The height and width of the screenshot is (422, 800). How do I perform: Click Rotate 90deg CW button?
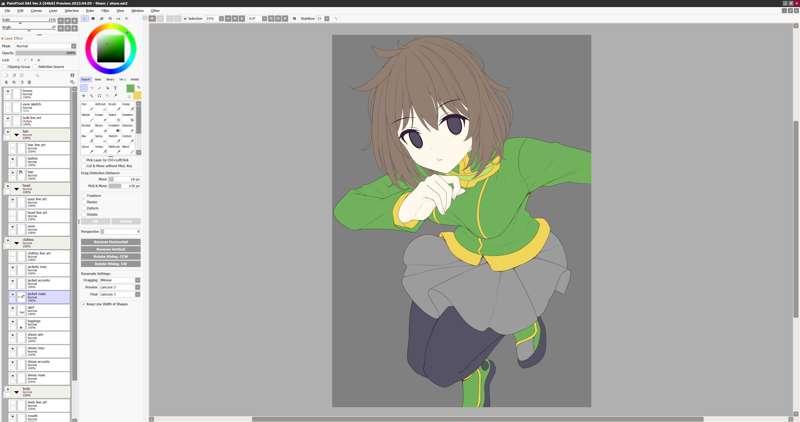click(111, 264)
